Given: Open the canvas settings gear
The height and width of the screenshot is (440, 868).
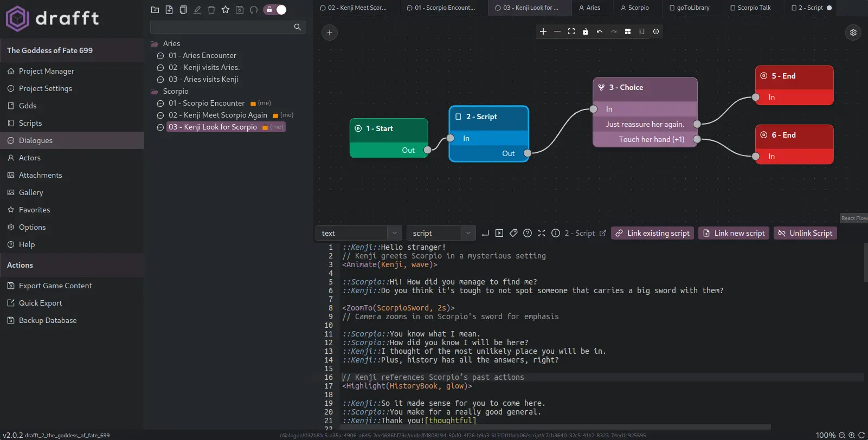Looking at the screenshot, I should pos(853,33).
